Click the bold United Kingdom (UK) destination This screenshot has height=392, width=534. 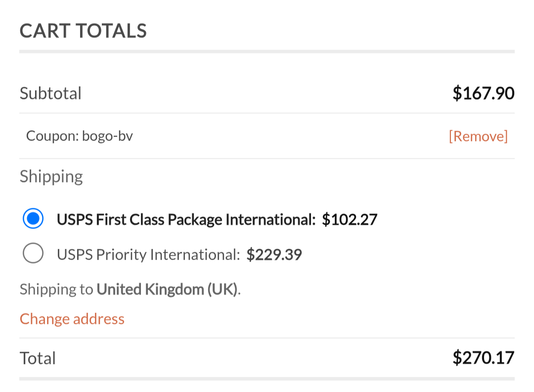167,289
